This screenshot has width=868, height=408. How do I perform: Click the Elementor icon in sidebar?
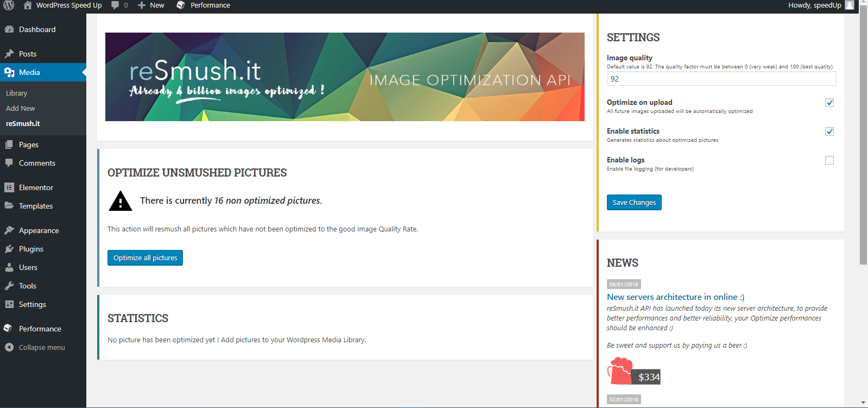tap(9, 187)
